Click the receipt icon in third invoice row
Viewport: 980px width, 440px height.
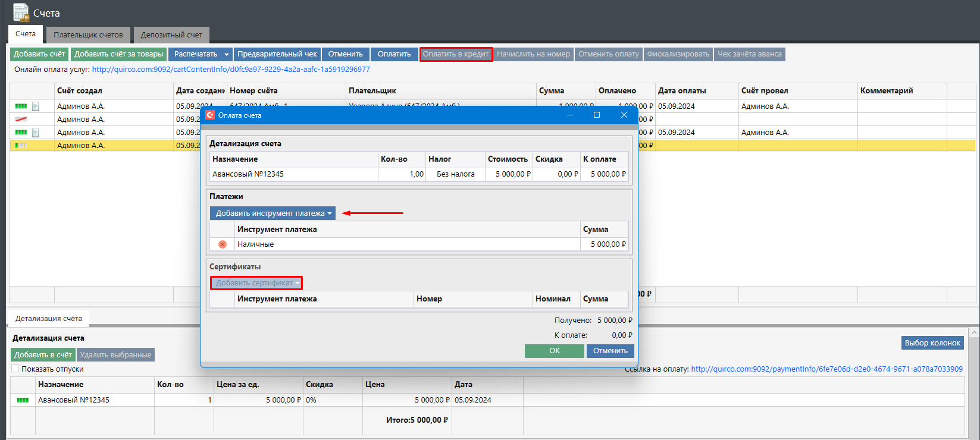(36, 133)
